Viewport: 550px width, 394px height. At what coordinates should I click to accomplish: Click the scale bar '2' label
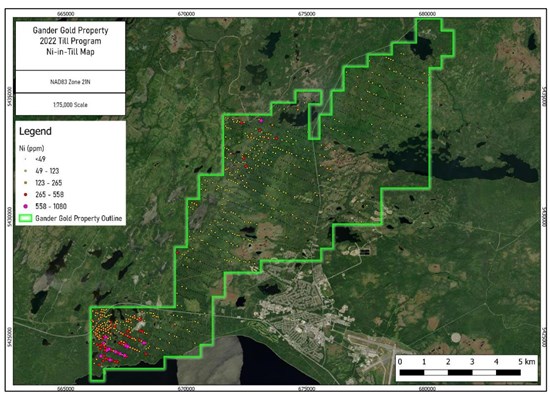point(448,362)
